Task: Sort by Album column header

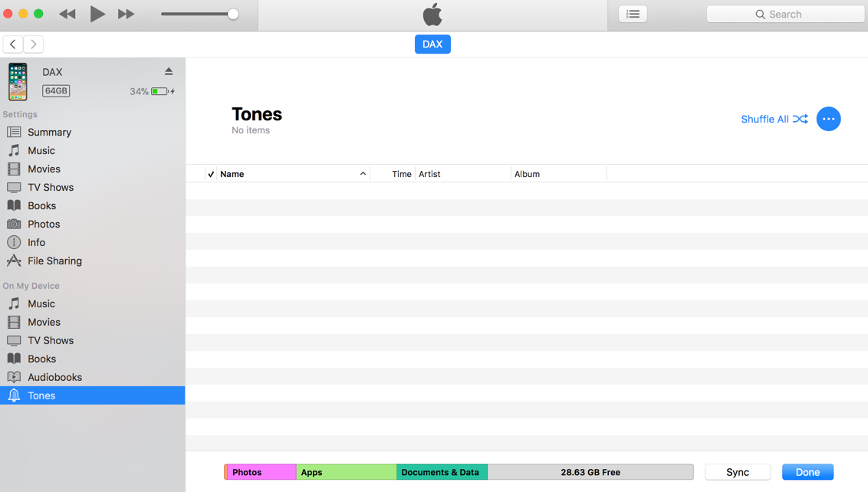Action: coord(558,174)
